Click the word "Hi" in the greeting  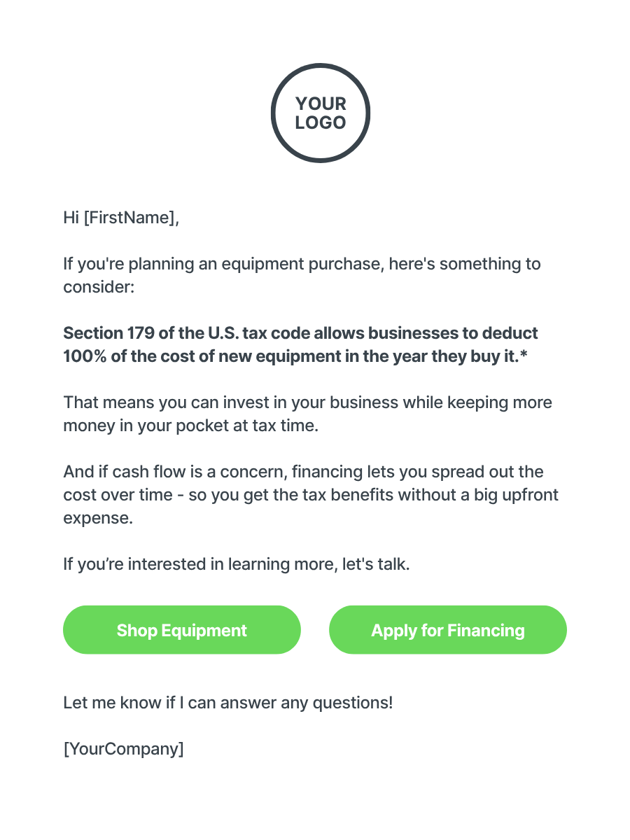[71, 218]
